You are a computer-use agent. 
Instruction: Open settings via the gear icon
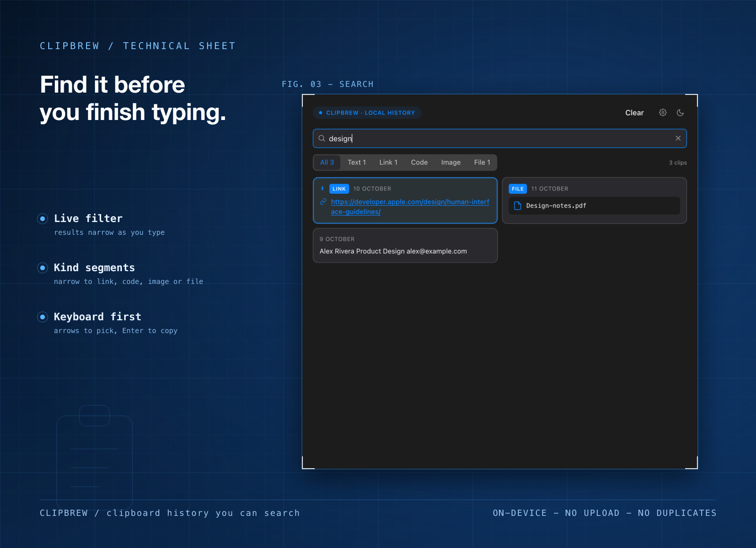coord(663,112)
